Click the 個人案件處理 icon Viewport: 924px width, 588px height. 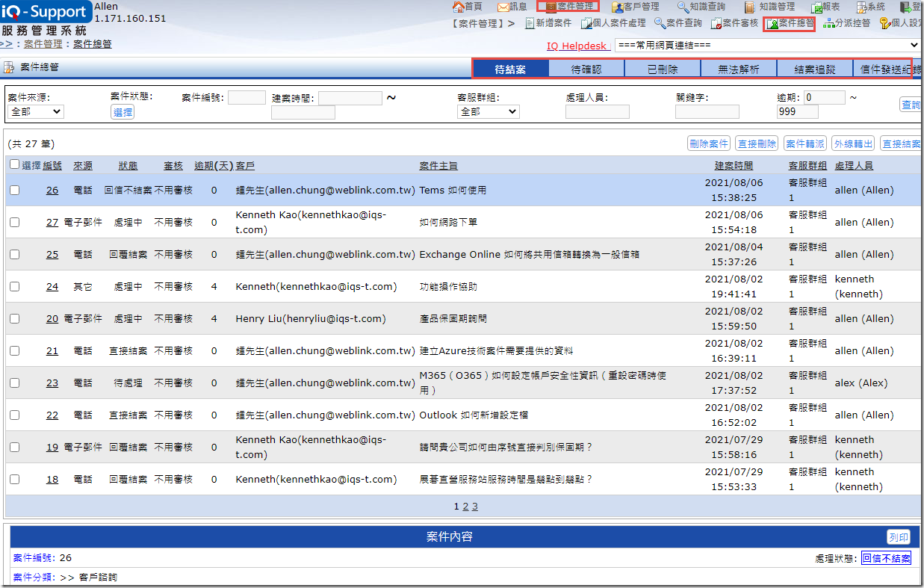point(586,23)
